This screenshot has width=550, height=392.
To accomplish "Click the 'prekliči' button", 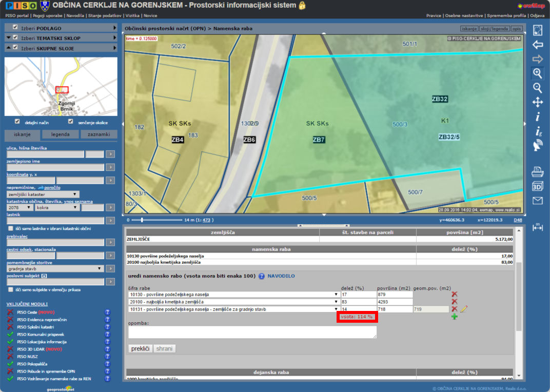I will pyautogui.click(x=140, y=348).
